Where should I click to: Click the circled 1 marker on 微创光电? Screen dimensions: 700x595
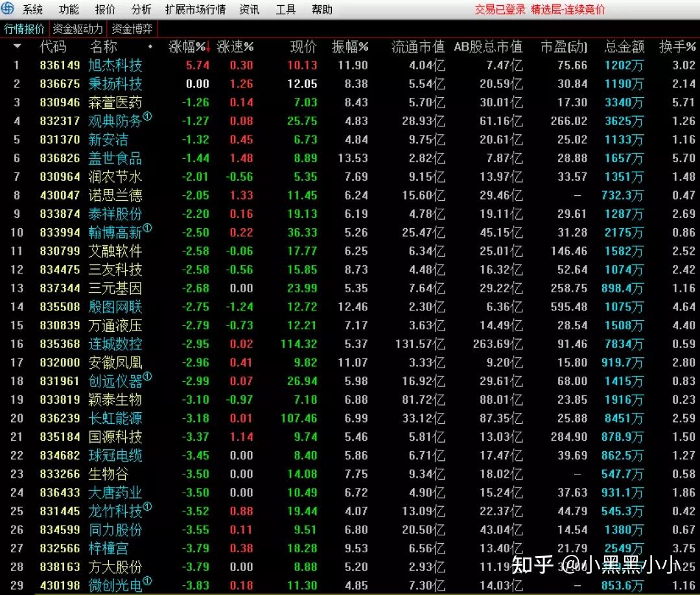coord(147,581)
